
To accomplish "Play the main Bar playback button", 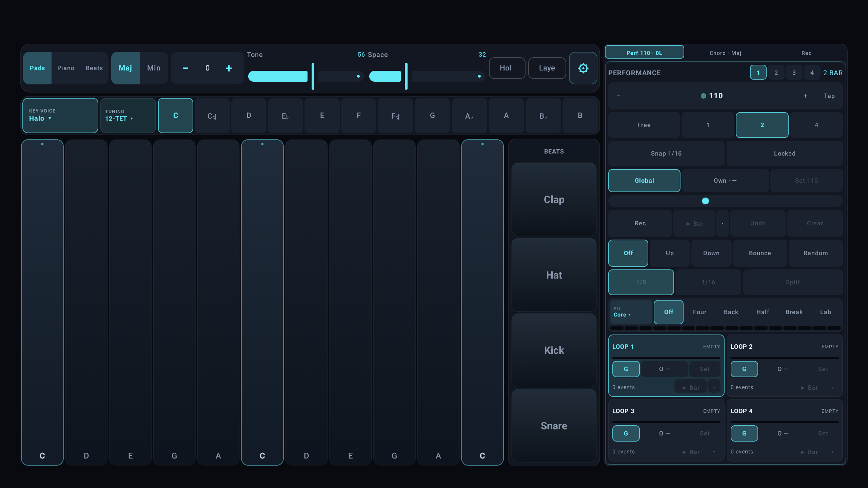I will (x=694, y=223).
